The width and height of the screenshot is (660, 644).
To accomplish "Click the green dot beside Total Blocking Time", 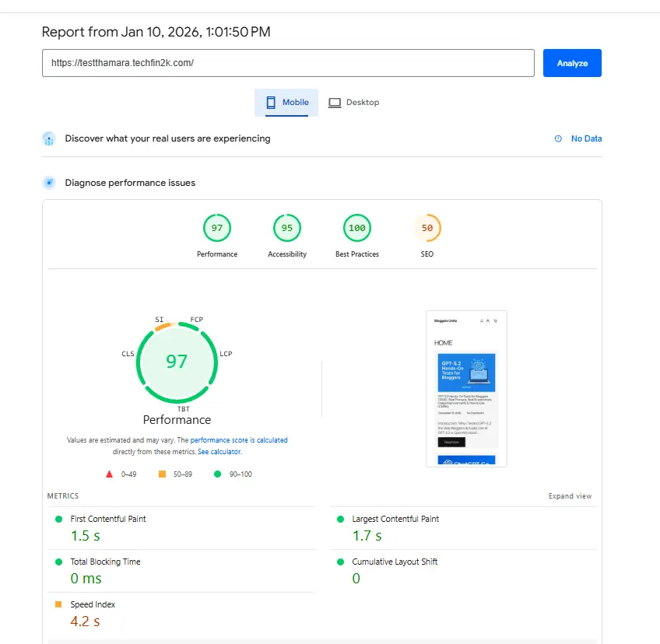I will coord(58,562).
